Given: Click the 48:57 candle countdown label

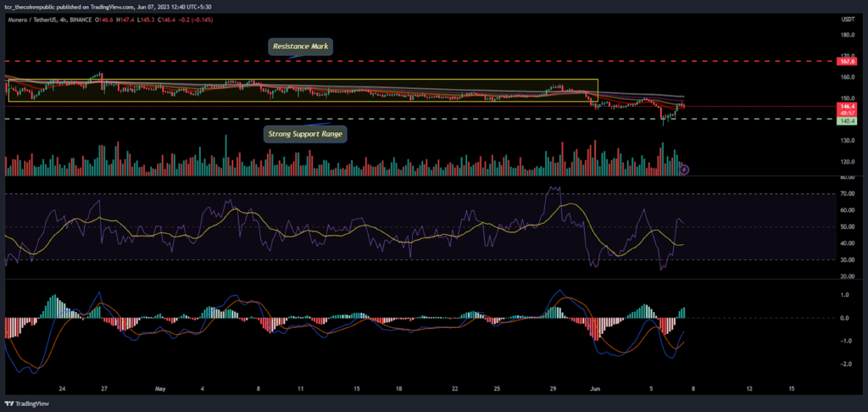Looking at the screenshot, I should point(847,111).
